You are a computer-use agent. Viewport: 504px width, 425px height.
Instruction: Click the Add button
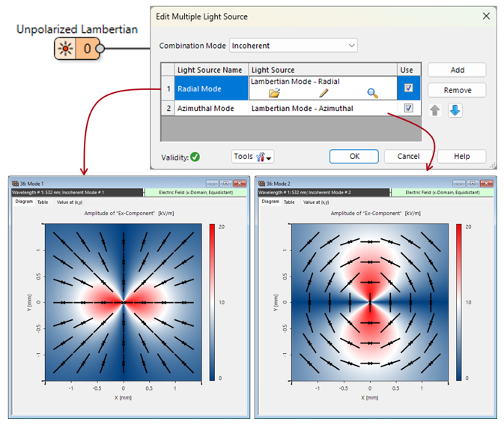tap(457, 70)
